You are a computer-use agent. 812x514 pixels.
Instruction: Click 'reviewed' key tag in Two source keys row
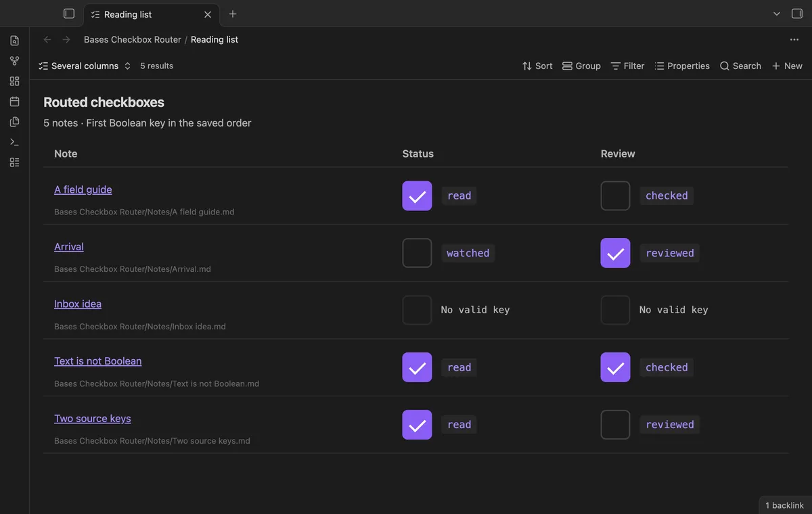(x=670, y=425)
